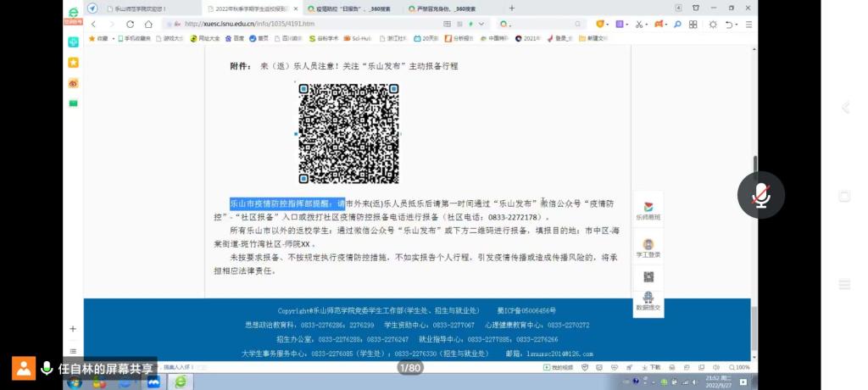Open the browser main menu hamburger
868x390 pixels.
[x=748, y=25]
